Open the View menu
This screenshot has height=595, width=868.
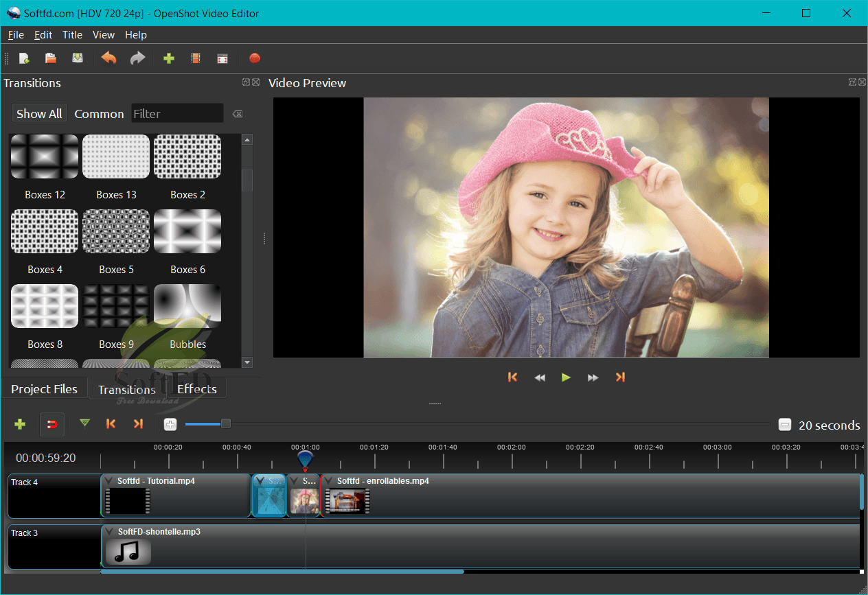click(x=104, y=35)
